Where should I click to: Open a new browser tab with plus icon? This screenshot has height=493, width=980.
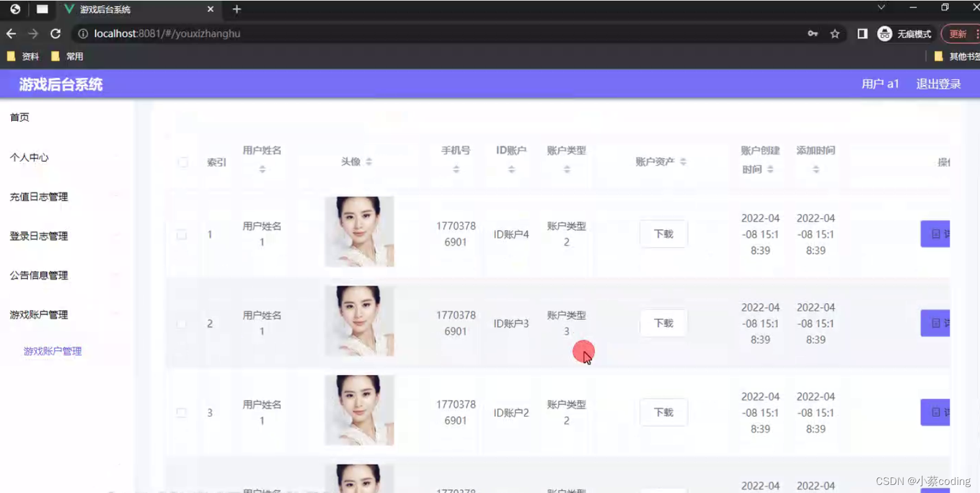236,9
